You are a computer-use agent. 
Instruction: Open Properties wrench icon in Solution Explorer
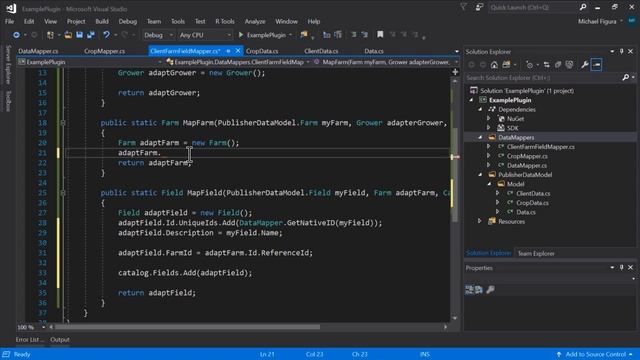[585, 64]
